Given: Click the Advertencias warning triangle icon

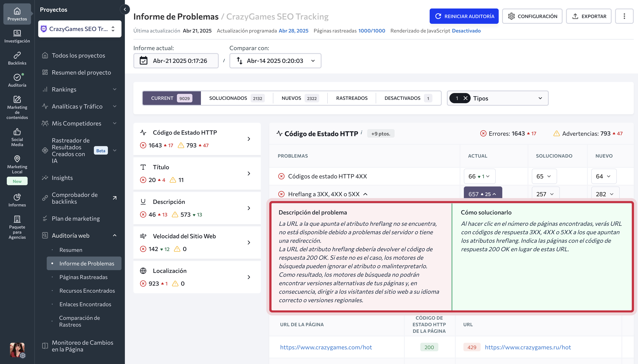Looking at the screenshot, I should point(556,134).
